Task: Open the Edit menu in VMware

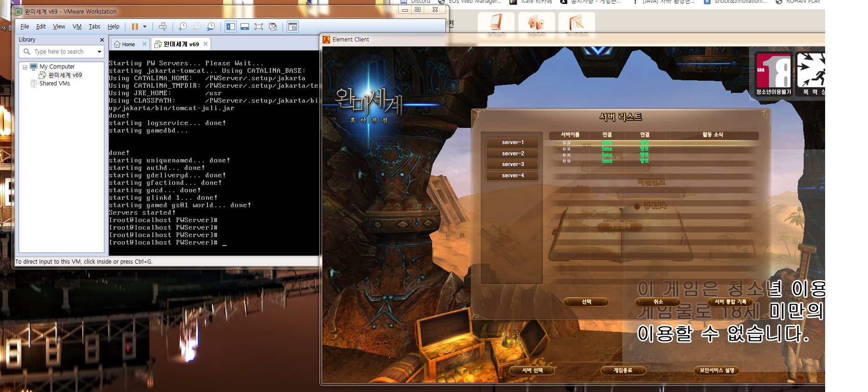Action: click(x=41, y=27)
